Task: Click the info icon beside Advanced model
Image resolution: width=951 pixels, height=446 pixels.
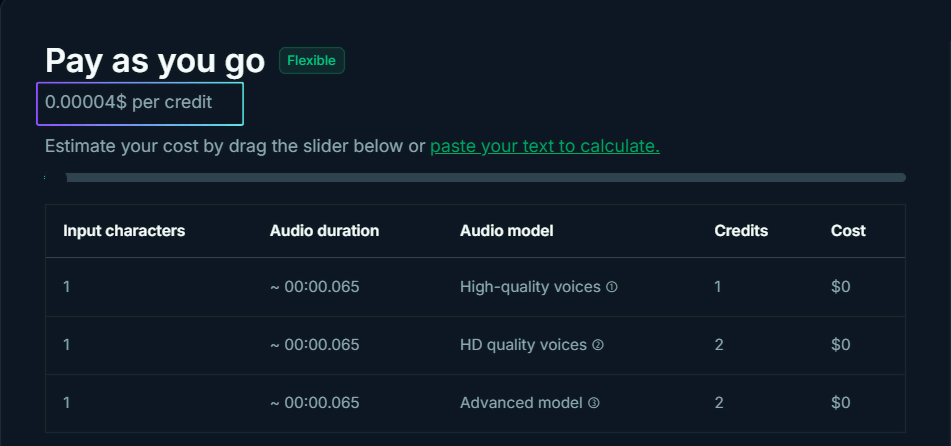Action: tap(594, 403)
